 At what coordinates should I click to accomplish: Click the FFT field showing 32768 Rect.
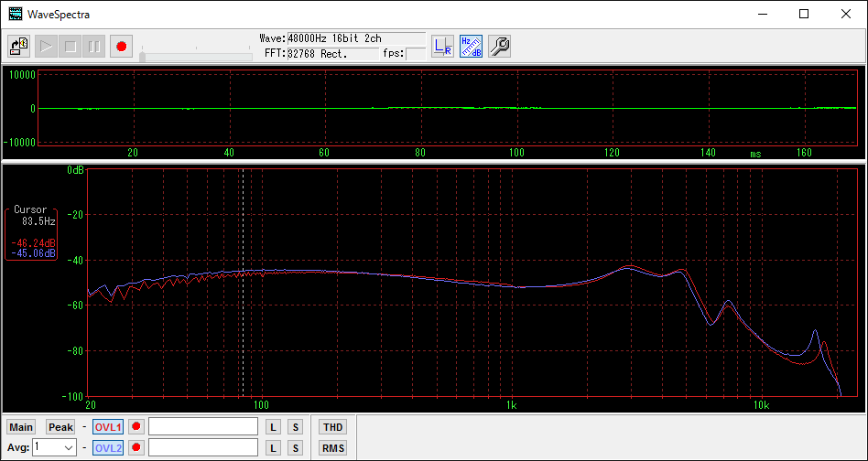point(332,54)
